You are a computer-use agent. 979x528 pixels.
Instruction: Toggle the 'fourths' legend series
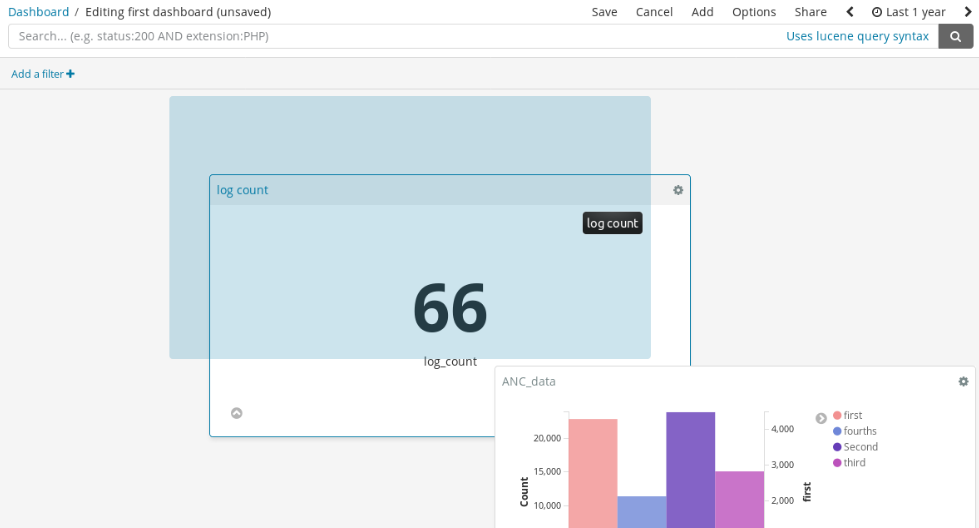(859, 431)
